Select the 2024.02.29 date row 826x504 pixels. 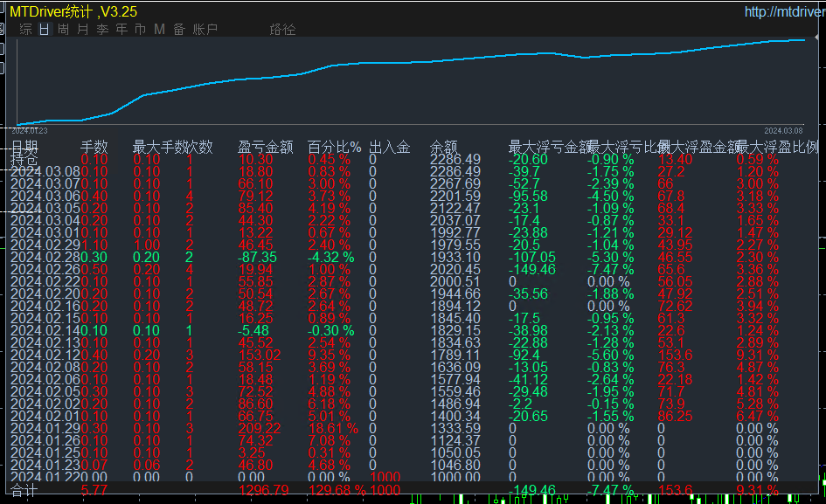pyautogui.click(x=45, y=245)
